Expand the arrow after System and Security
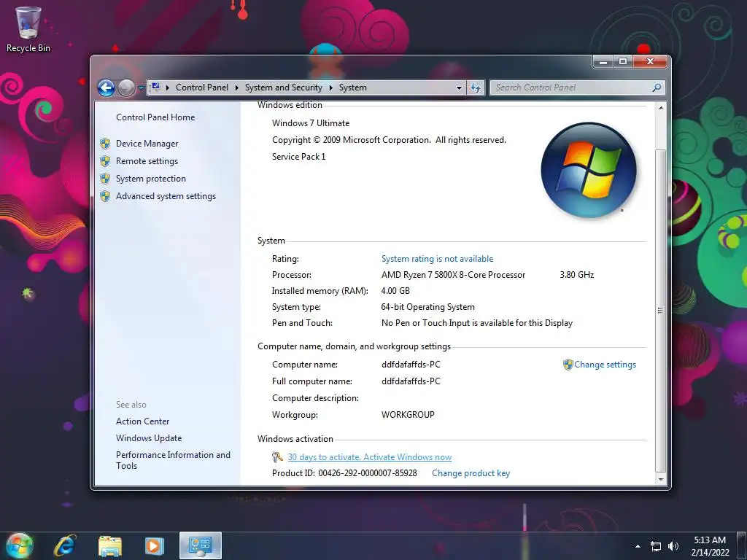 click(330, 87)
